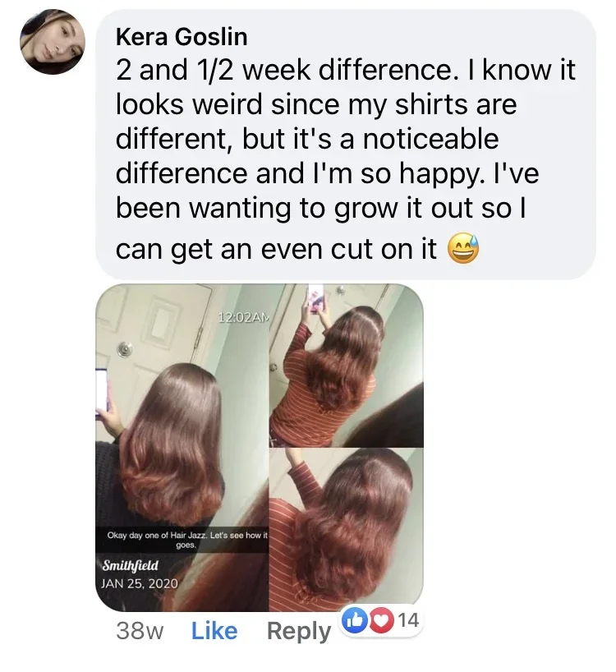Click the Hair Jazz caption bar
616x672 pixels.
click(x=182, y=540)
